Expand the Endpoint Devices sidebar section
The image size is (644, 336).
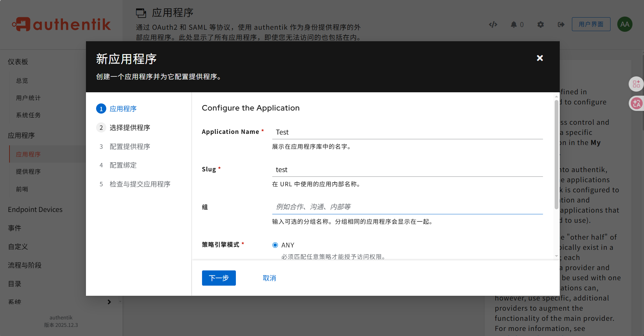click(35, 210)
